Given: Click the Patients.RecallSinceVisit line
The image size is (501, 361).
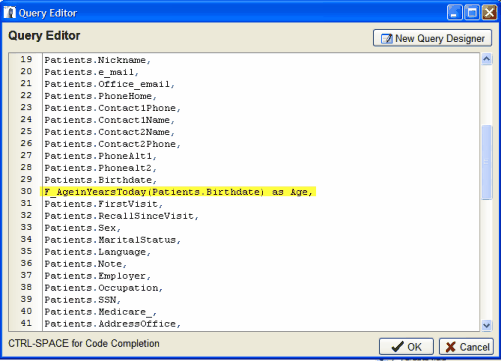Looking at the screenshot, I should tap(121, 216).
